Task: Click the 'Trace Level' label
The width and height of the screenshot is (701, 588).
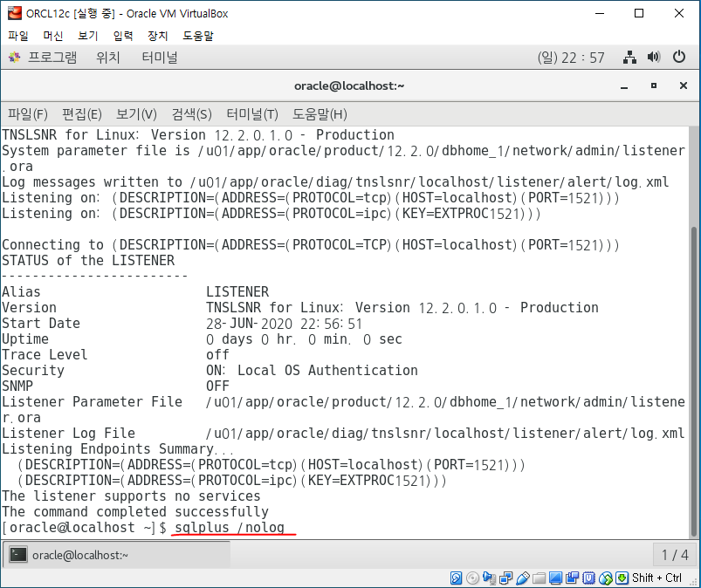Action: coord(45,355)
